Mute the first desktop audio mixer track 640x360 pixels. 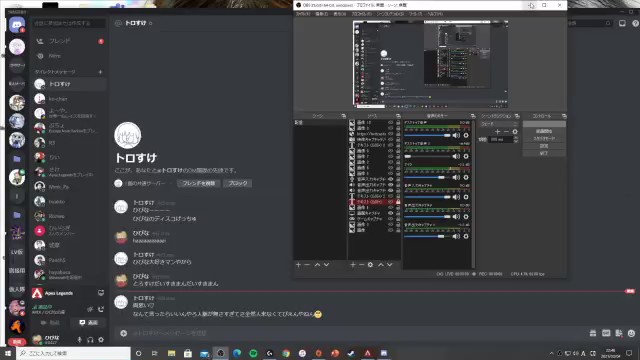[x=456, y=136]
